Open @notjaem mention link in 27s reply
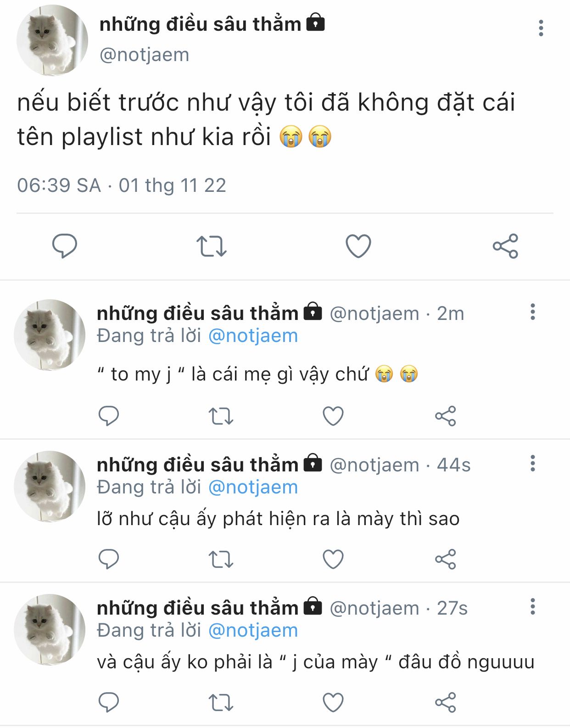 (x=253, y=631)
